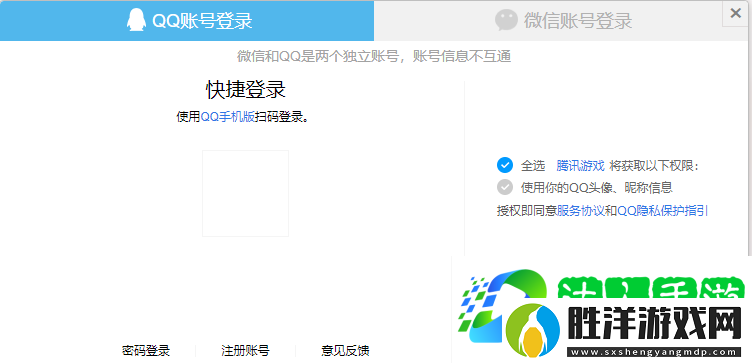This screenshot has width=752, height=363.
Task: Open the QQ手机版 link
Action: click(x=228, y=117)
